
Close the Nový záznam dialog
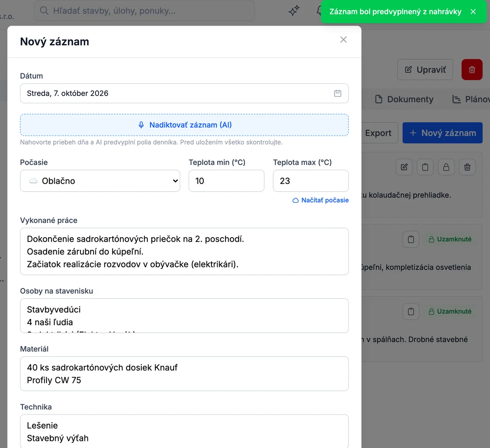click(x=343, y=40)
